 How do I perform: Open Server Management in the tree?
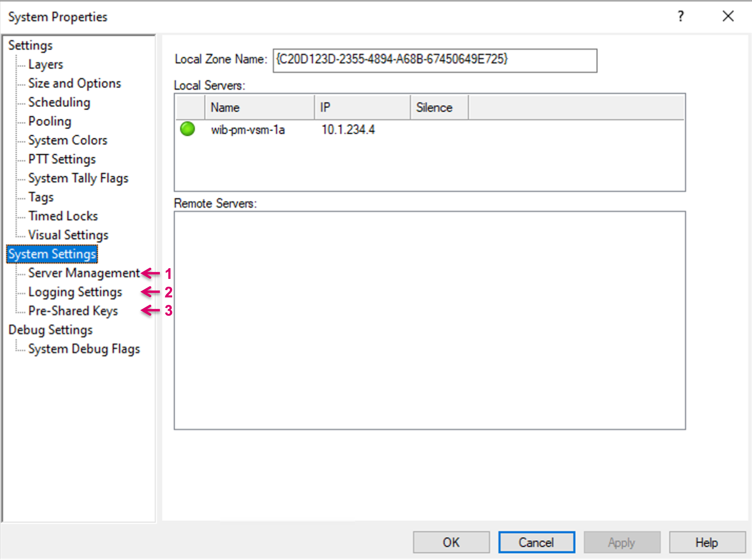tap(83, 273)
